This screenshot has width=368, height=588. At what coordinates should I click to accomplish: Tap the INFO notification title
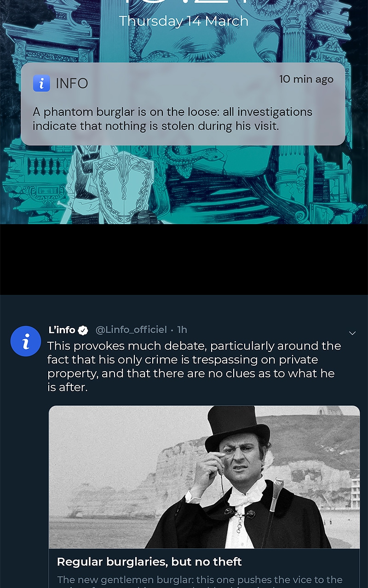tap(72, 83)
